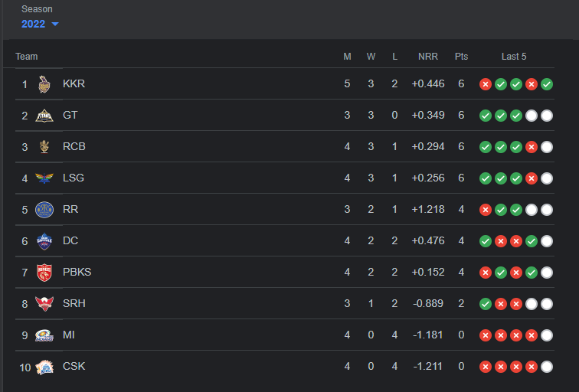Click the LSG team logo
Screen dimensions: 579x392
pos(44,178)
